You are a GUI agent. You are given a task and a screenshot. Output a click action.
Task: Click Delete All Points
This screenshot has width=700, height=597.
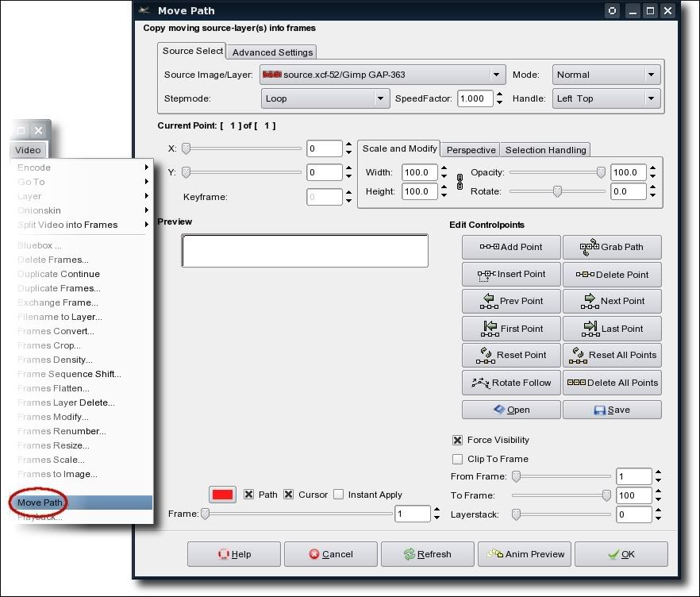coord(612,383)
